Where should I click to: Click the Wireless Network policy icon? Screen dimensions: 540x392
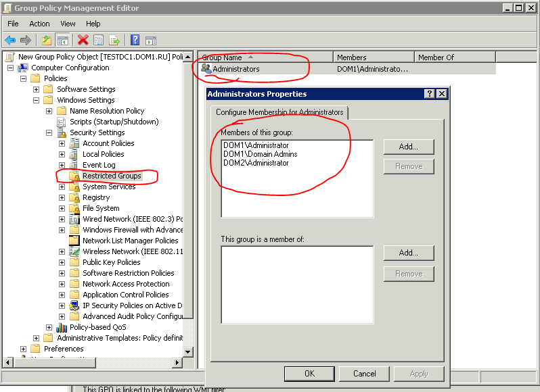(x=74, y=251)
